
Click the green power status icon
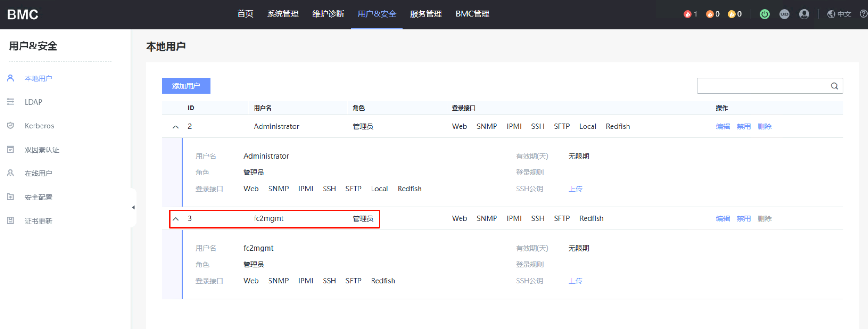pyautogui.click(x=765, y=14)
